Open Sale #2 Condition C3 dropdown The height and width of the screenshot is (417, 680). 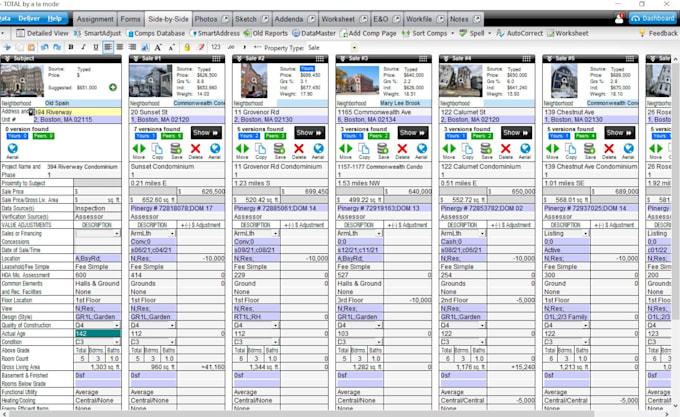point(275,342)
